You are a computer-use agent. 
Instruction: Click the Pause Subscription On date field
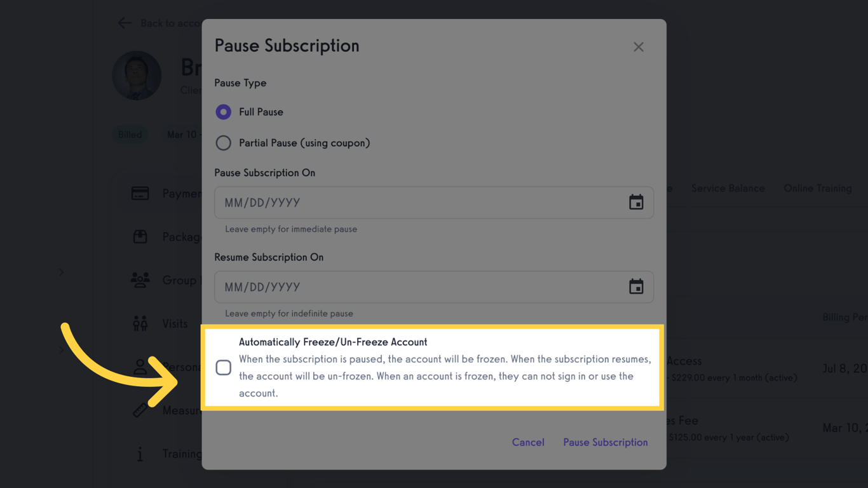click(x=419, y=203)
